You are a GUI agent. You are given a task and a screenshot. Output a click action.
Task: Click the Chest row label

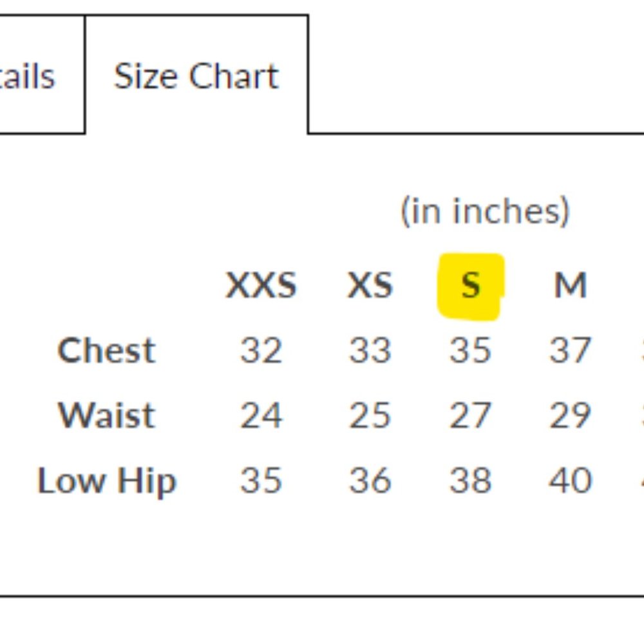click(107, 350)
